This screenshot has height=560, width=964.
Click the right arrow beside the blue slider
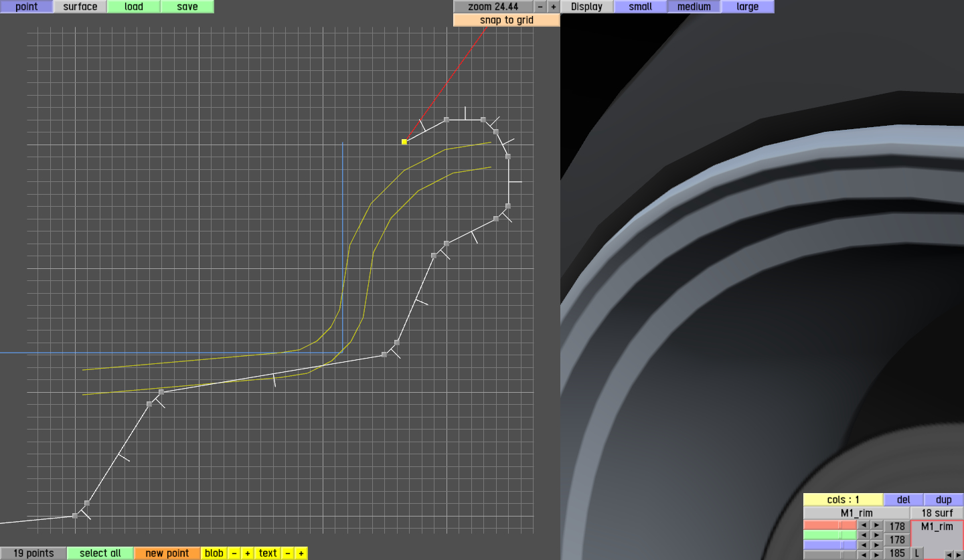[877, 545]
